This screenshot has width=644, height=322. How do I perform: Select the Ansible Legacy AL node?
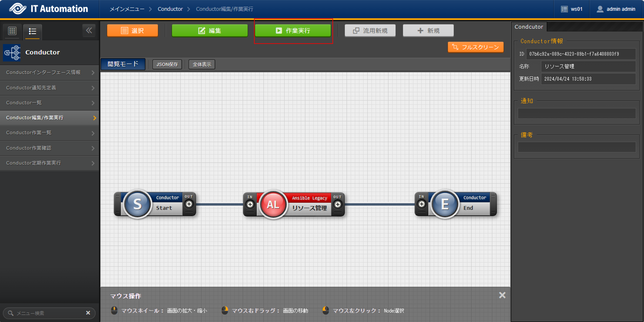coord(273,205)
